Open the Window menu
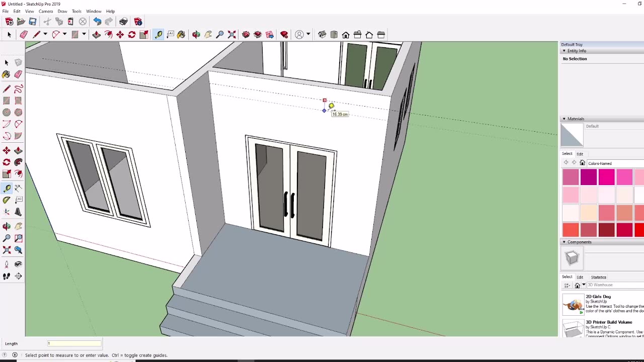This screenshot has width=644, height=362. [94, 11]
